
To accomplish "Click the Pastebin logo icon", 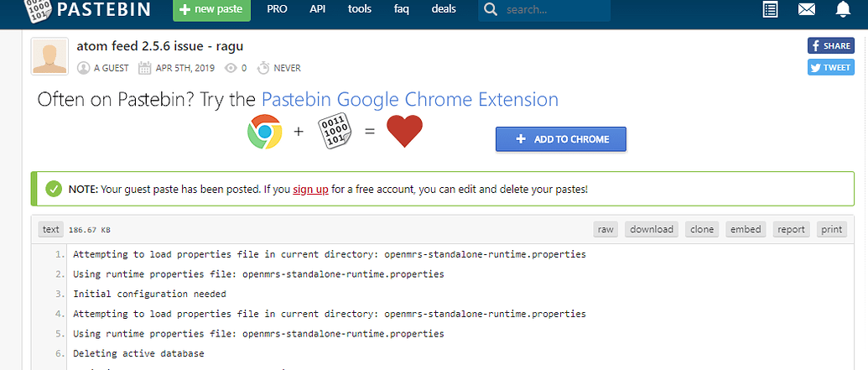I will (39, 11).
